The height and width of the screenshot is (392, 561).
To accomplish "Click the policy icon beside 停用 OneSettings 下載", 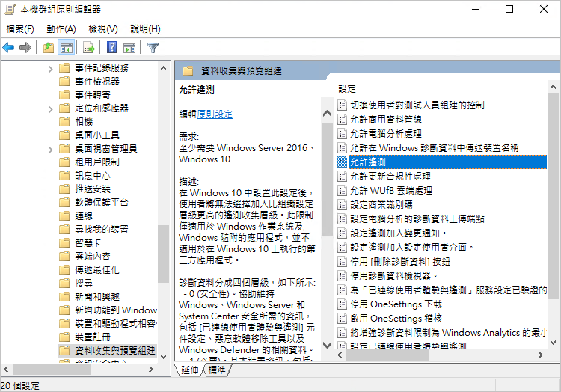I will (343, 304).
